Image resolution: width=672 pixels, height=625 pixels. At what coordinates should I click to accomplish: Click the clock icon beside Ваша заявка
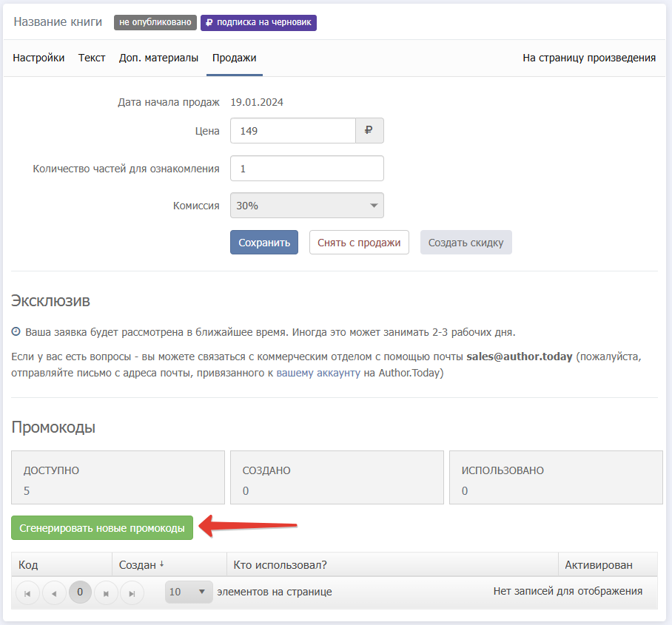click(x=16, y=331)
